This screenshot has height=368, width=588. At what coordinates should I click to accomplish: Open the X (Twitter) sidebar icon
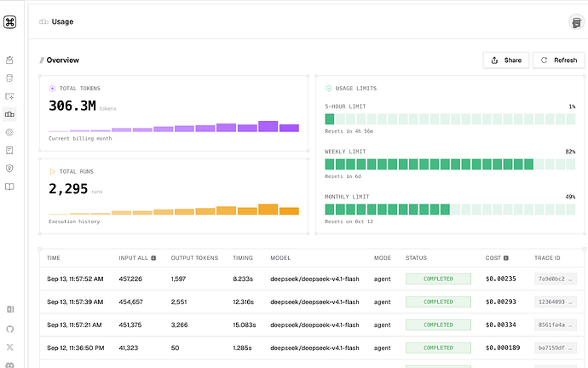point(9,347)
